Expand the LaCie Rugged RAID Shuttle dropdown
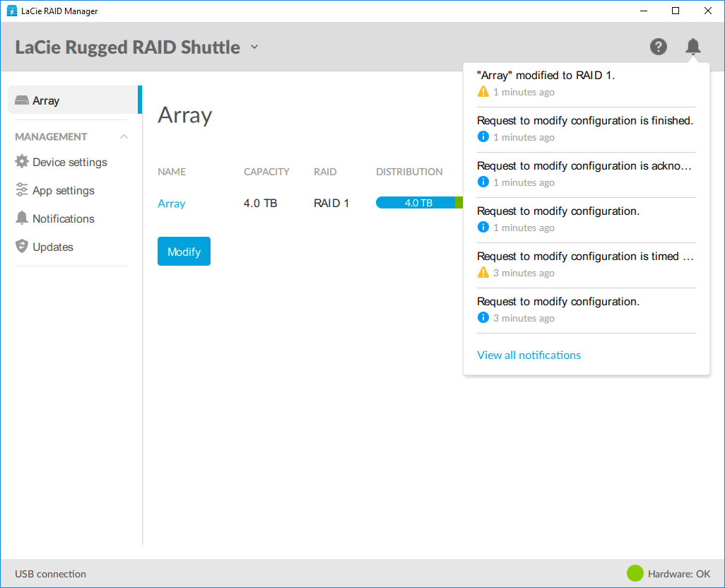The height and width of the screenshot is (588, 725). tap(254, 47)
